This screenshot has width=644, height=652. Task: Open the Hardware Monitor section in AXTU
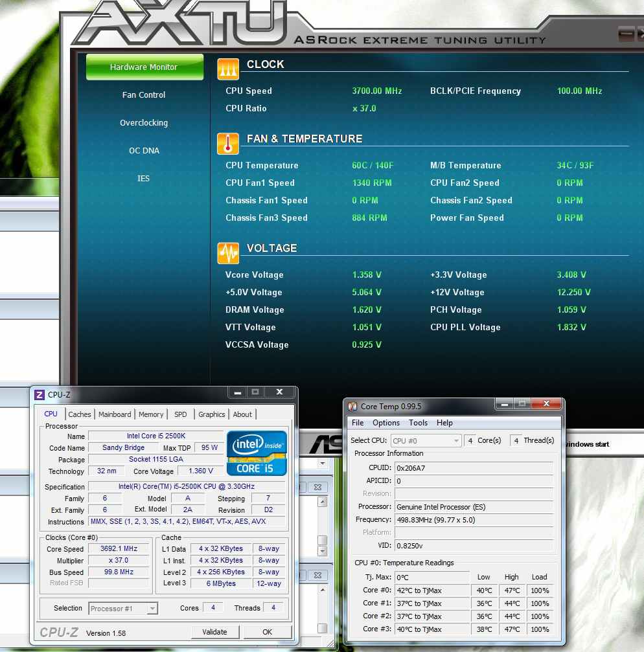tap(144, 67)
